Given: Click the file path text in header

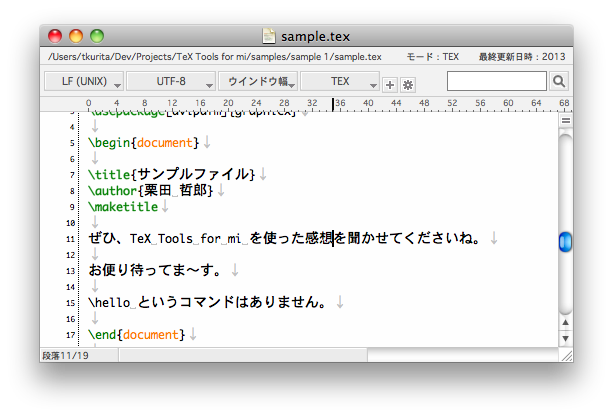Looking at the screenshot, I should pyautogui.click(x=215, y=57).
